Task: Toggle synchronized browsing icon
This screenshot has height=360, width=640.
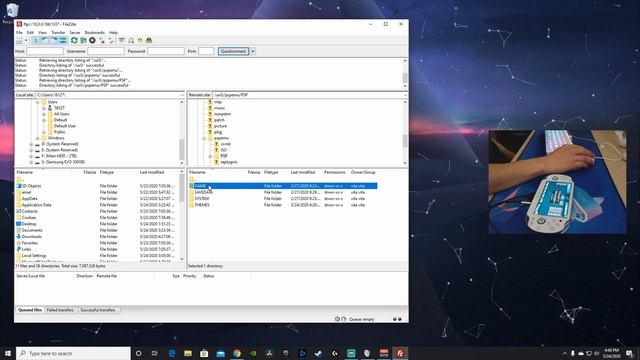Action: [140, 40]
